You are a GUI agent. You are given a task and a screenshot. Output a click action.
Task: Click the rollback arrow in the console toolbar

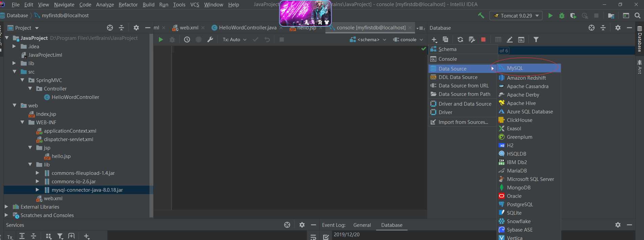(x=267, y=39)
